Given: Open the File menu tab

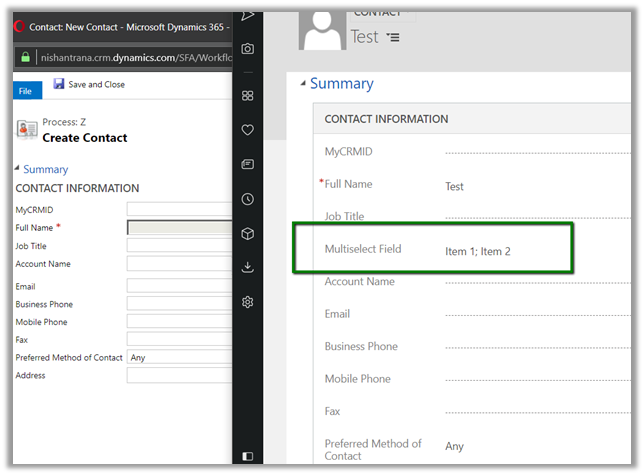Looking at the screenshot, I should pyautogui.click(x=26, y=90).
